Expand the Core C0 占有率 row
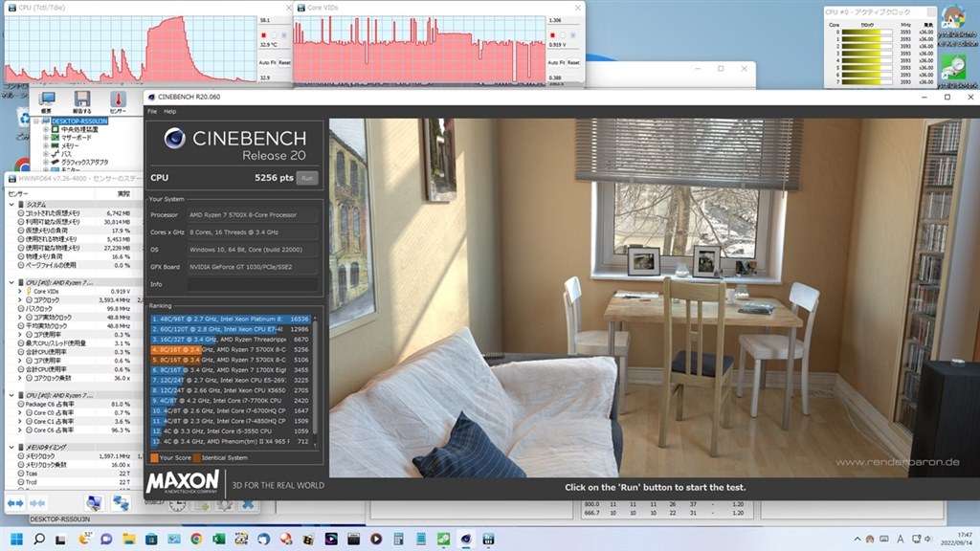The image size is (980, 551). [x=20, y=413]
